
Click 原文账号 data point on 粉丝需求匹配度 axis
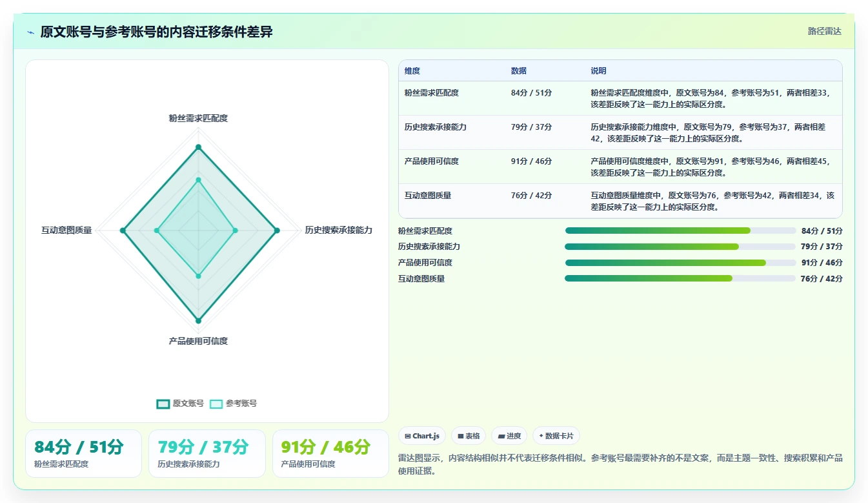pyautogui.click(x=198, y=147)
